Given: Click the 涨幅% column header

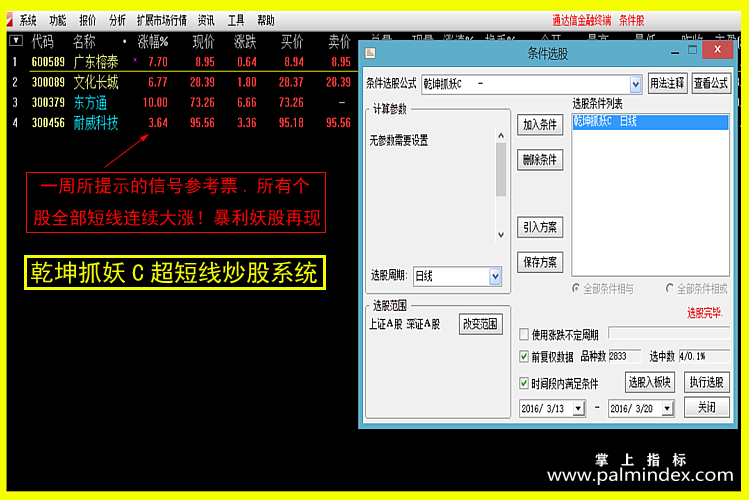Looking at the screenshot, I should click(x=152, y=42).
